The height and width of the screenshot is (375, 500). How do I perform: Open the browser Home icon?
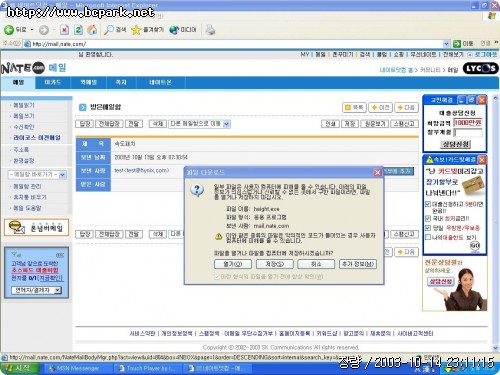(92, 30)
